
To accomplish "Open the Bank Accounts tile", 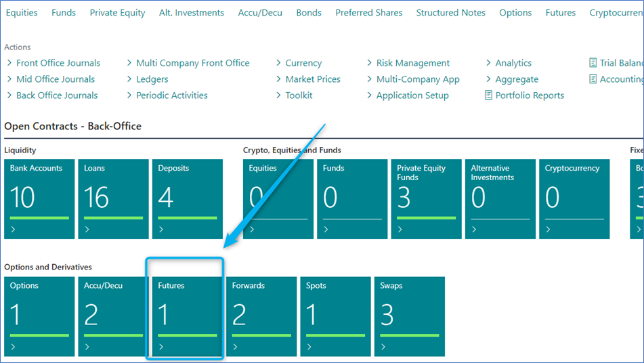I will (39, 198).
